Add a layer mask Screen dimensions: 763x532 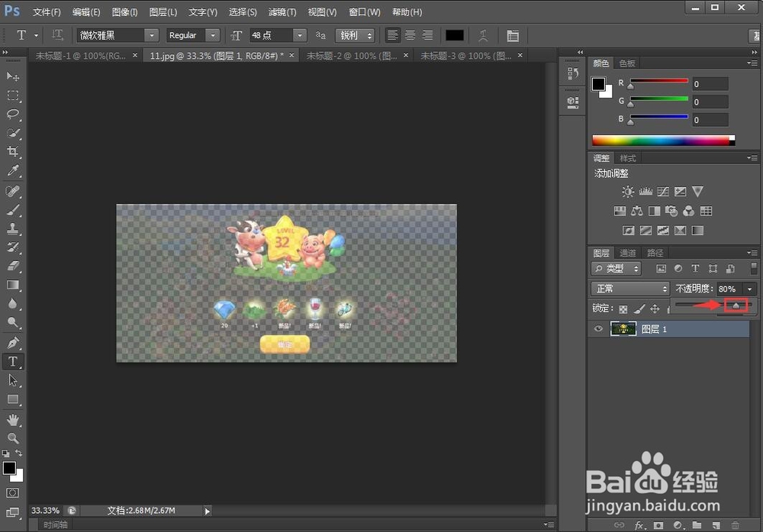(x=658, y=525)
